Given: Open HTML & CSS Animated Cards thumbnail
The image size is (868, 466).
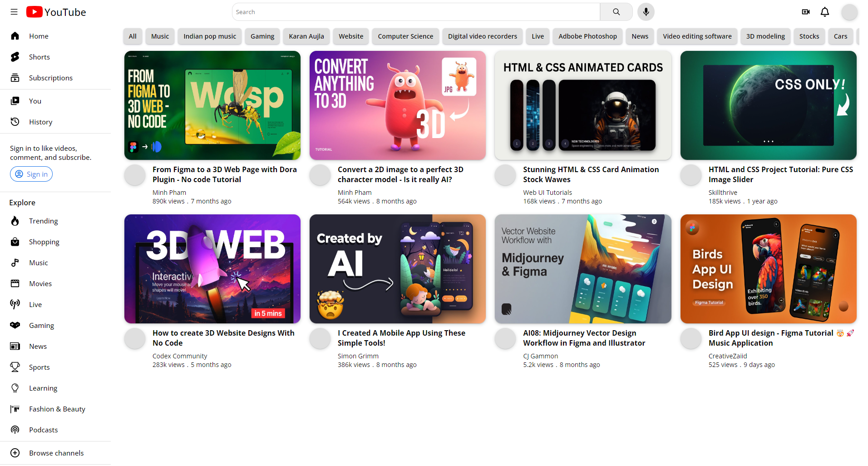Looking at the screenshot, I should pyautogui.click(x=583, y=105).
